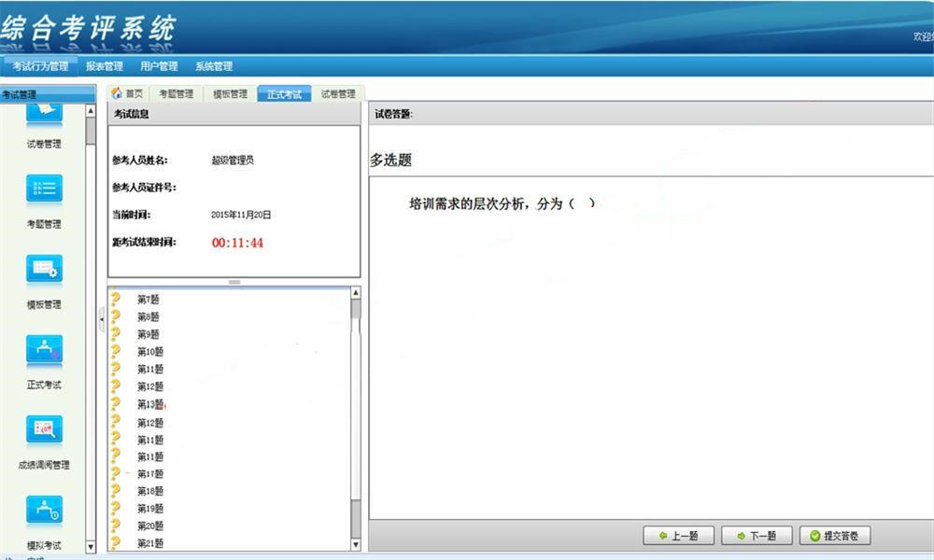
Task: Open 模板管理 icon in the sidebar
Action: [x=44, y=269]
